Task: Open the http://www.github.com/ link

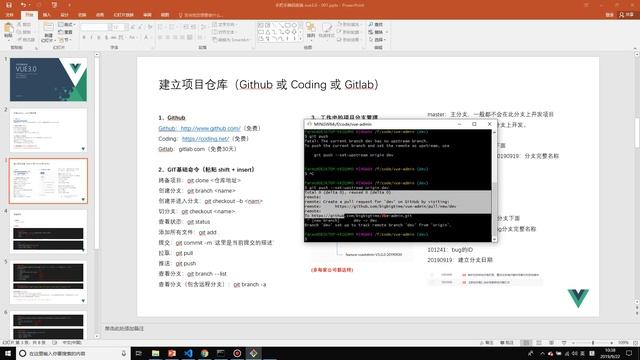Action: [x=210, y=128]
